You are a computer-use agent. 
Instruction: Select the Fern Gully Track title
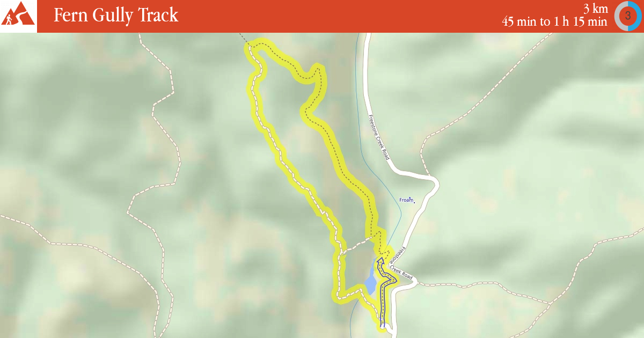tap(116, 15)
